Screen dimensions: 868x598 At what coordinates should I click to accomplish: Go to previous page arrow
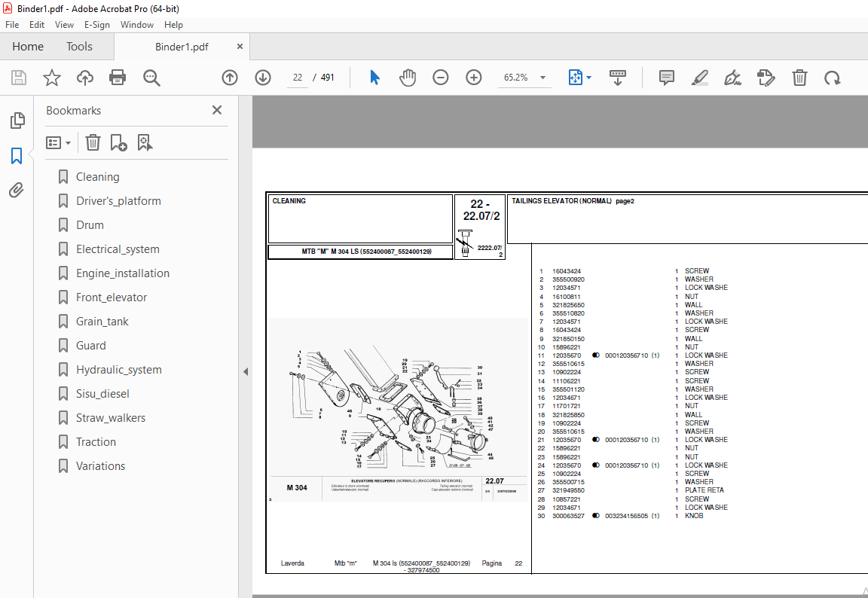(230, 78)
